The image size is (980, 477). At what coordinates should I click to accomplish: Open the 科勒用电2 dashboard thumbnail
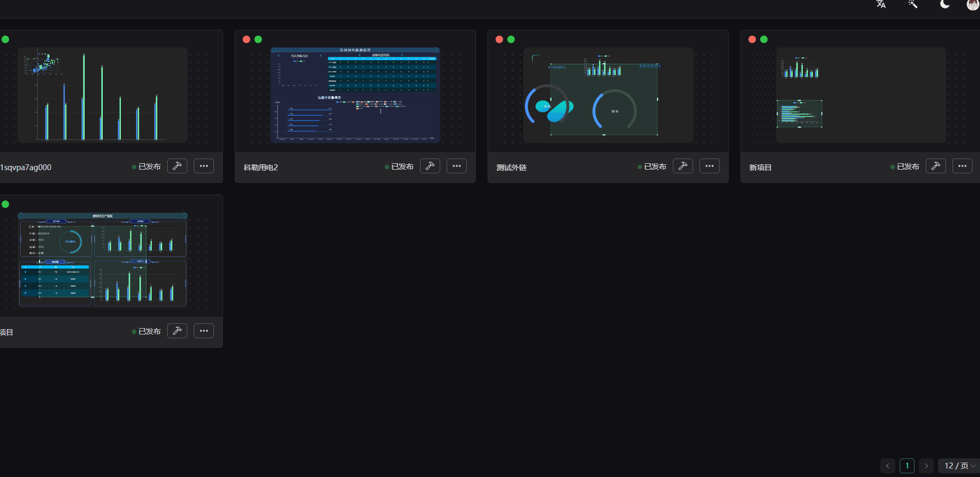(x=356, y=95)
